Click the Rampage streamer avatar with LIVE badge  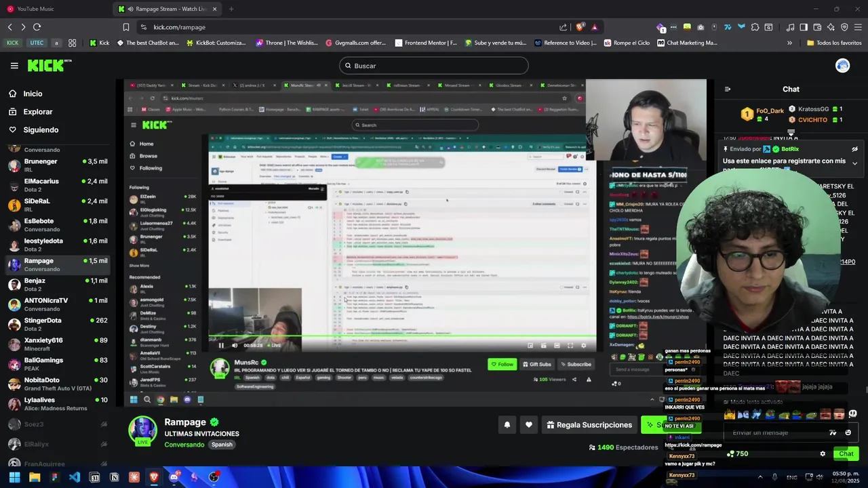point(143,431)
